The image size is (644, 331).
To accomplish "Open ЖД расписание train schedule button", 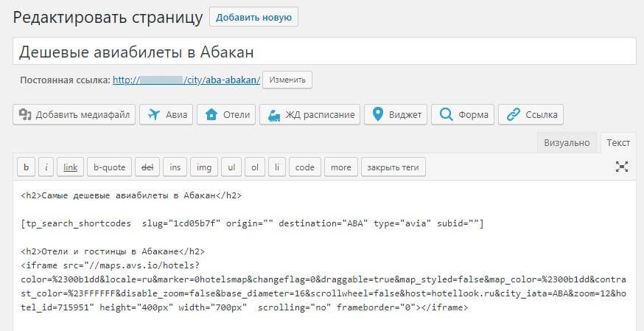I will [310, 115].
